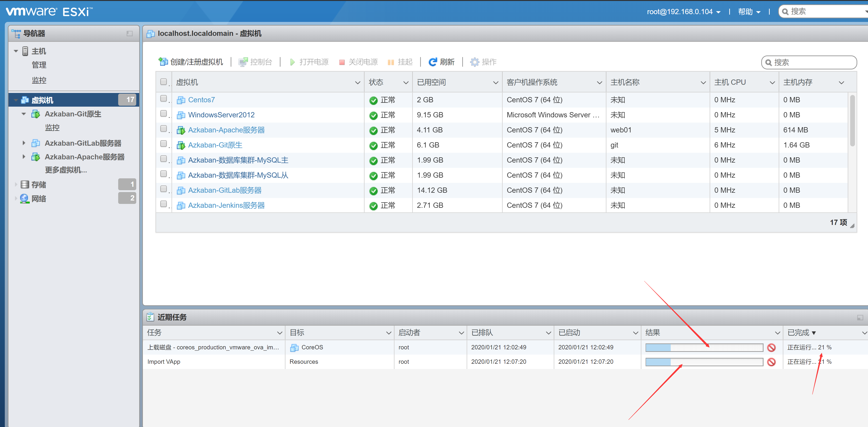Click the orange Suspend icon
868x427 pixels.
click(x=391, y=62)
